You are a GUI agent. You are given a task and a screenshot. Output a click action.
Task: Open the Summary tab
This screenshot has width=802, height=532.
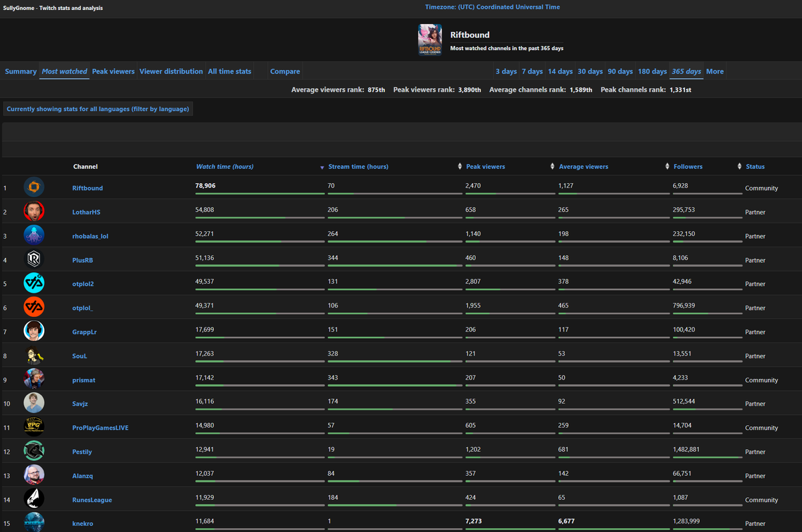pos(21,72)
